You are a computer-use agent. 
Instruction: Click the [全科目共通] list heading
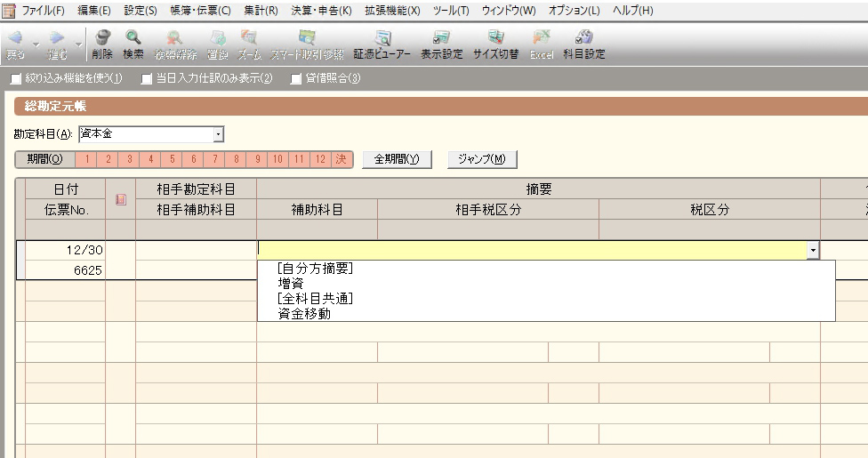point(546,299)
